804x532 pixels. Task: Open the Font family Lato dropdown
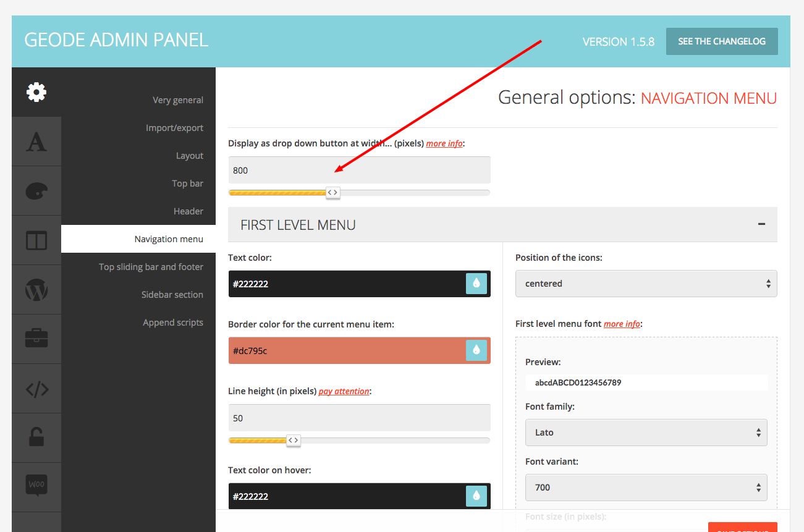(x=646, y=433)
